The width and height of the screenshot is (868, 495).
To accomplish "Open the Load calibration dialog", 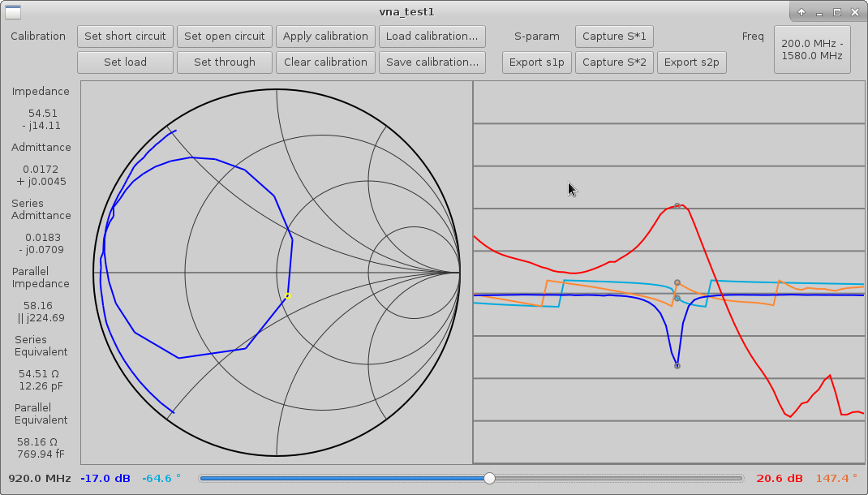I will [432, 37].
